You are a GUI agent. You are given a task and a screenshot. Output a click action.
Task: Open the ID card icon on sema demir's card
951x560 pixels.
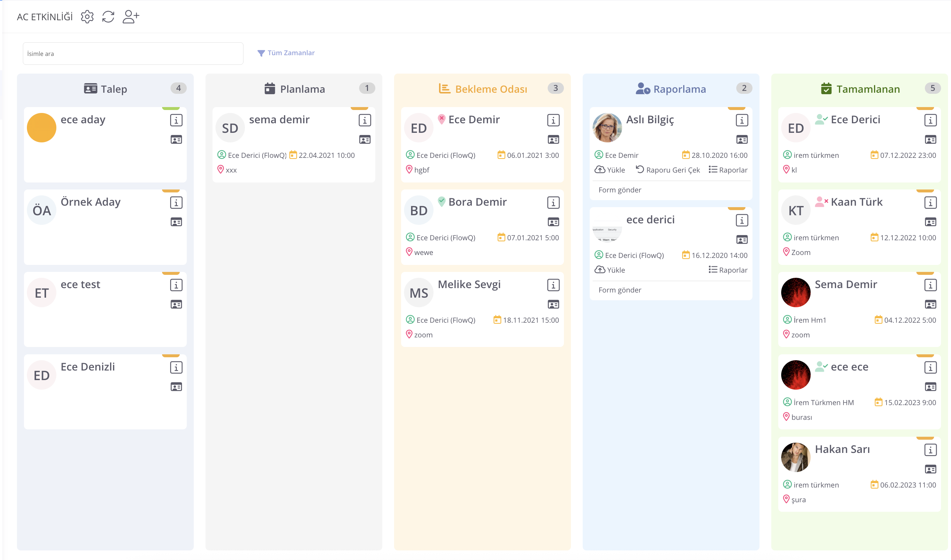point(365,139)
